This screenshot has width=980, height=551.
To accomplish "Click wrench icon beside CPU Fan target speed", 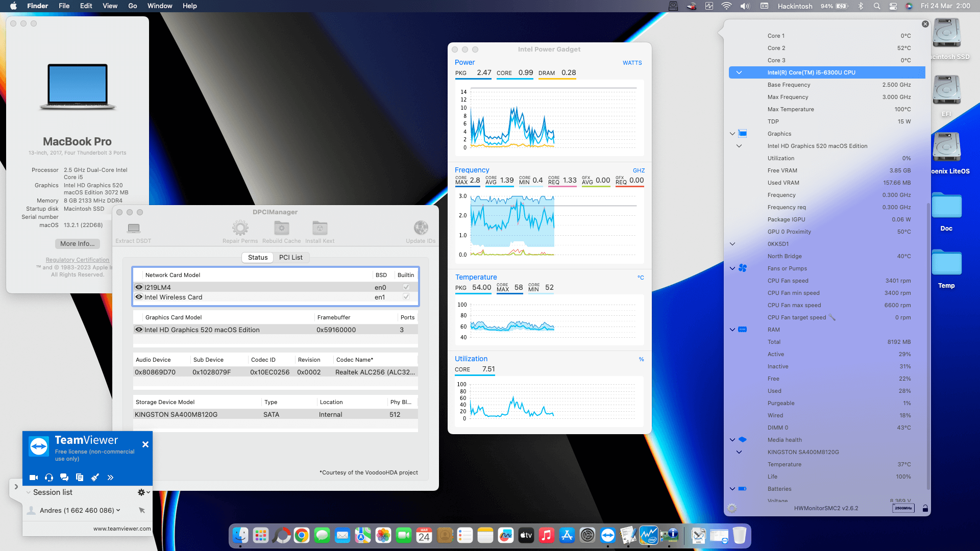I will pyautogui.click(x=832, y=317).
